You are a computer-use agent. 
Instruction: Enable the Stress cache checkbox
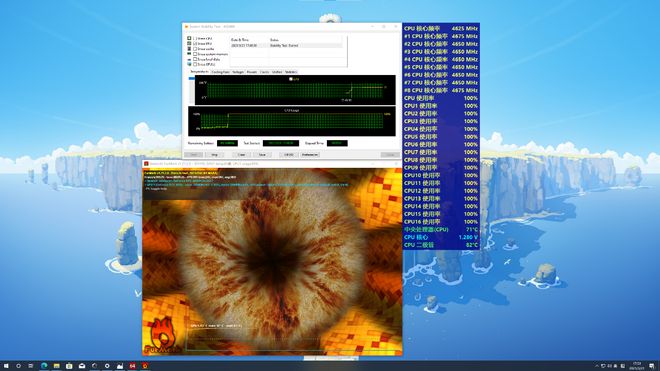(x=195, y=49)
